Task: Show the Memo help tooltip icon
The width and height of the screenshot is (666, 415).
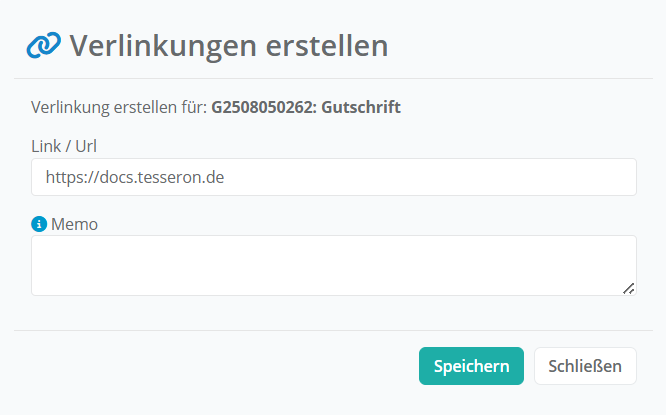Action: (x=39, y=224)
